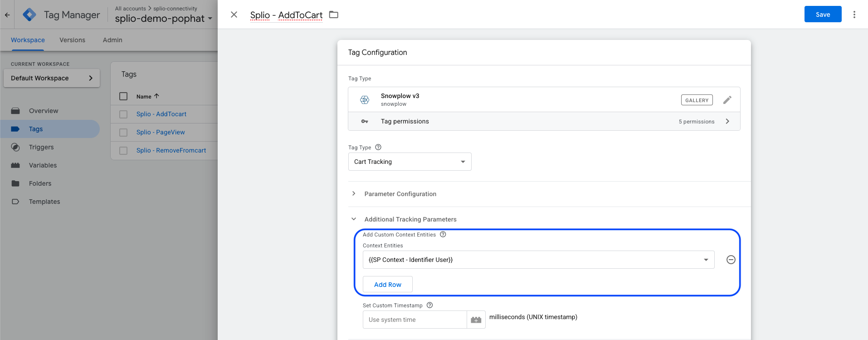
Task: Select Tags in the sidebar
Action: click(x=36, y=129)
